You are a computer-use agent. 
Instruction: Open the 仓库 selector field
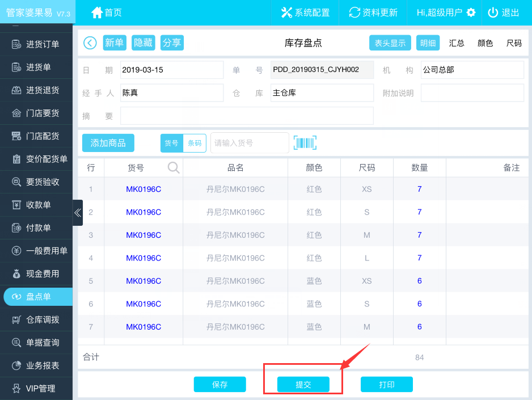(x=322, y=92)
